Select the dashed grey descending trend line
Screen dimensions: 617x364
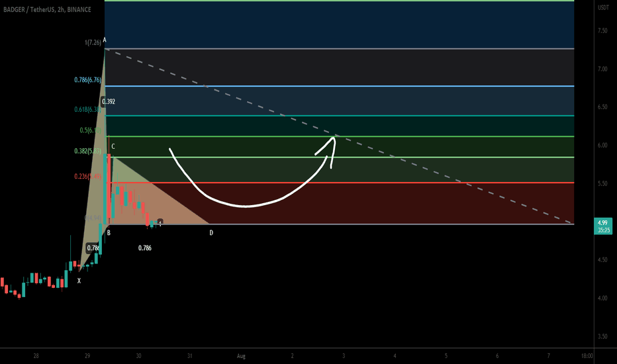tap(338, 136)
